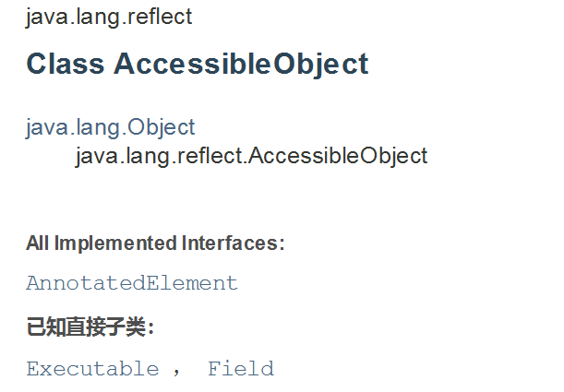
Task: Click the 已知直接子类 label
Action: pos(90,327)
